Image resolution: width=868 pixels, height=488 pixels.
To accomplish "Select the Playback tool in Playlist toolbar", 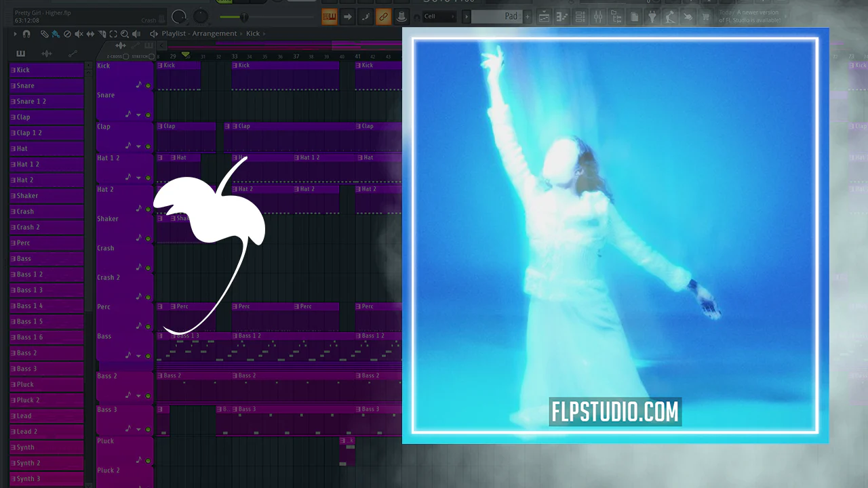I will click(136, 34).
